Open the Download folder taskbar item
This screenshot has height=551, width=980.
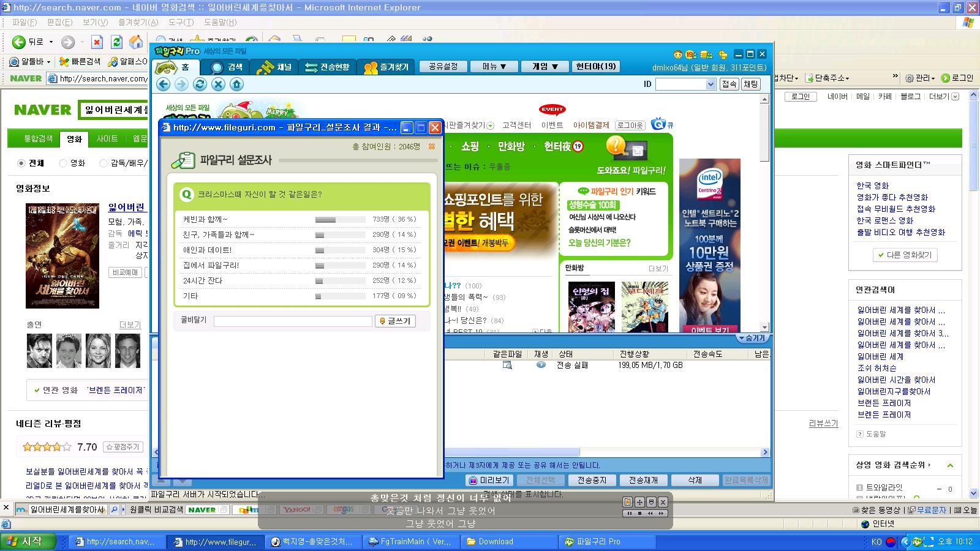508,541
